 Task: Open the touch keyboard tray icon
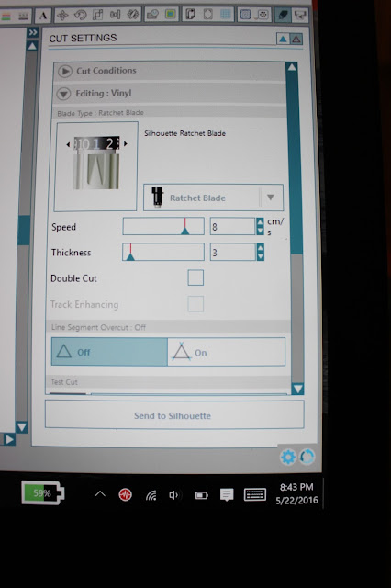[x=255, y=494]
